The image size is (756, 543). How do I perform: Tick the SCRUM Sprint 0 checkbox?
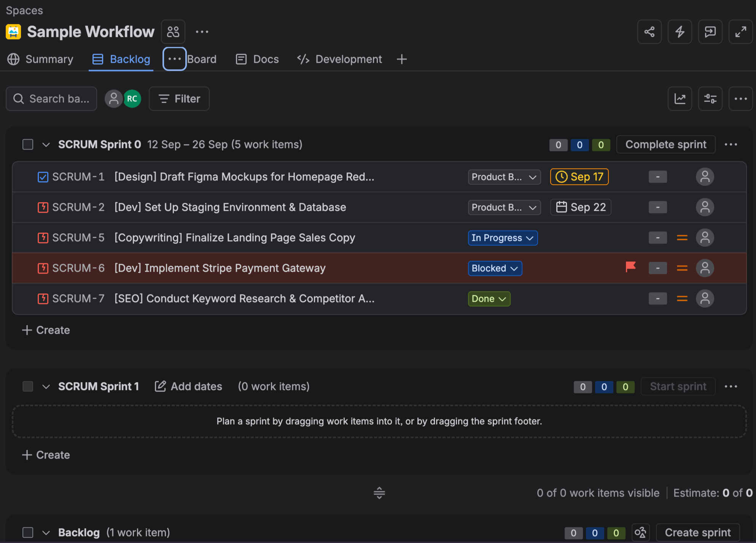(x=28, y=145)
